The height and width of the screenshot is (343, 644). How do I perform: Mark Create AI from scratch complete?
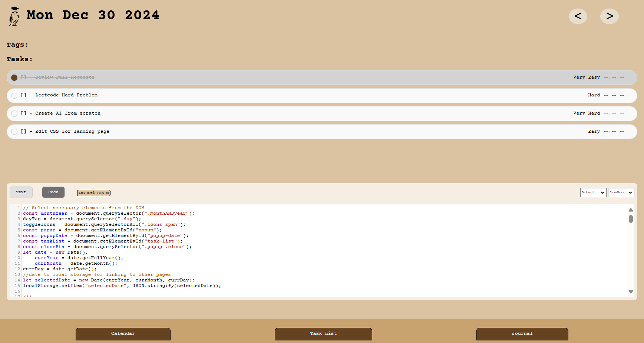click(x=14, y=113)
